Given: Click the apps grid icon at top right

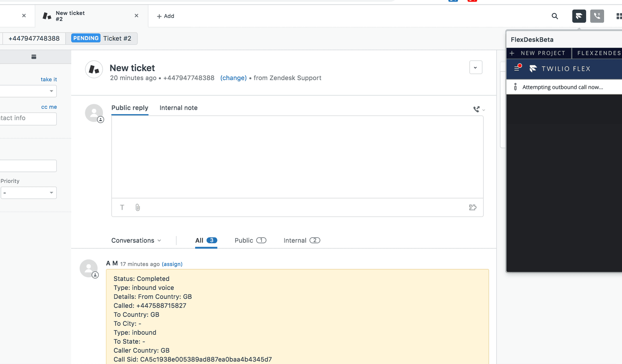Looking at the screenshot, I should coord(618,16).
